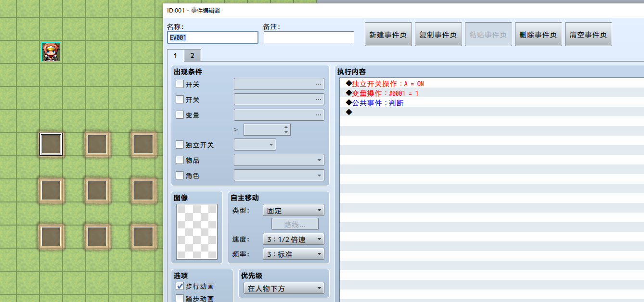Image resolution: width=644 pixels, height=302 pixels.
Task: Click the 新建事件页 button
Action: (x=388, y=35)
